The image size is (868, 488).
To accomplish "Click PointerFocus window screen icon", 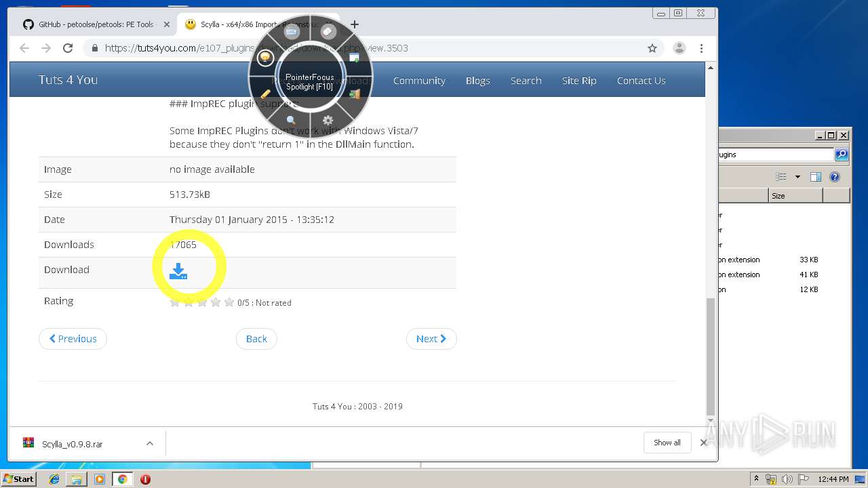I will click(355, 58).
